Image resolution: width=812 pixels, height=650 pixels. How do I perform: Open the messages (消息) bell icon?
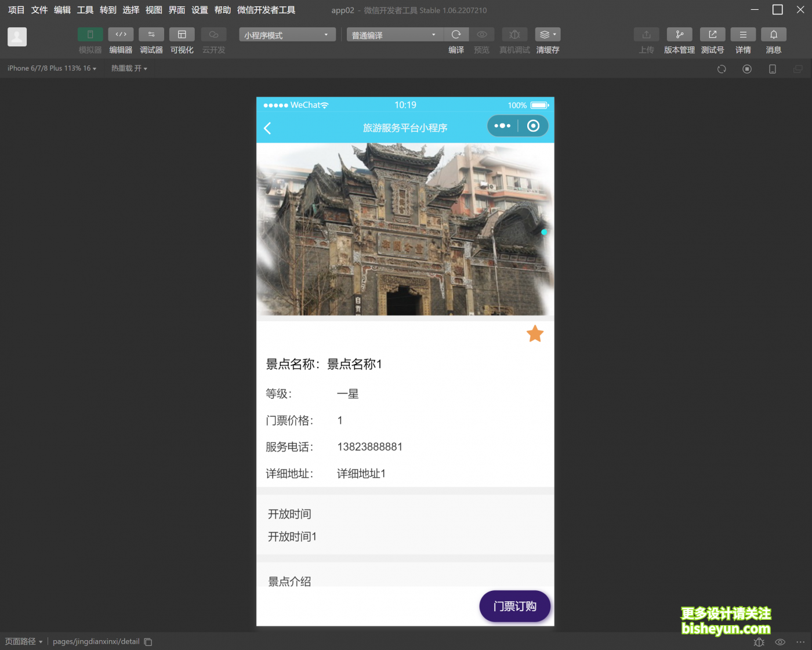pyautogui.click(x=774, y=35)
